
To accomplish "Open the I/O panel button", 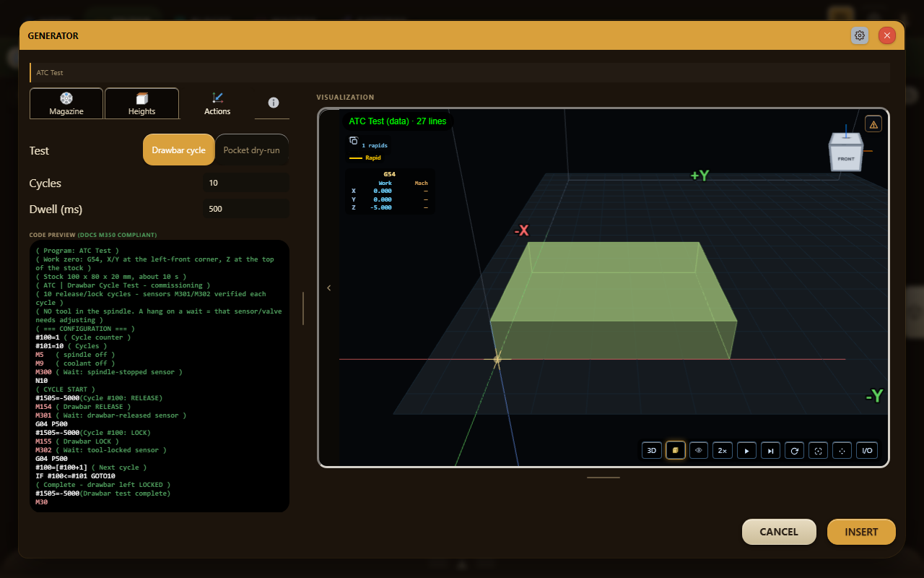I will (867, 450).
